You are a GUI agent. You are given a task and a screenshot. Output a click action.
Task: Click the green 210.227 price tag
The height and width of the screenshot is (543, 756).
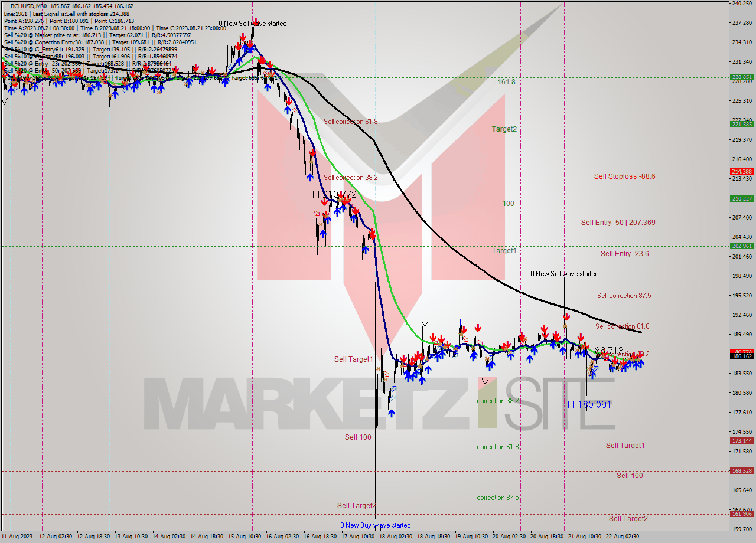point(742,198)
